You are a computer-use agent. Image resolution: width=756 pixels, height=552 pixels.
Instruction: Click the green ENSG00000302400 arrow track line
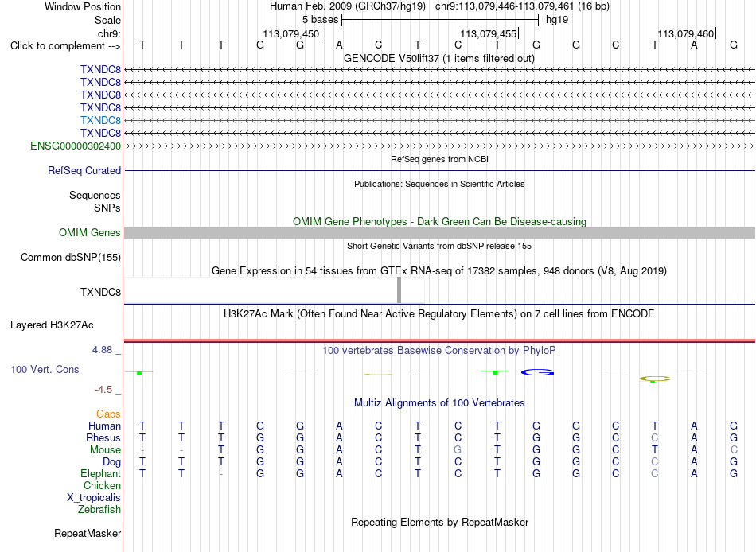pos(439,146)
